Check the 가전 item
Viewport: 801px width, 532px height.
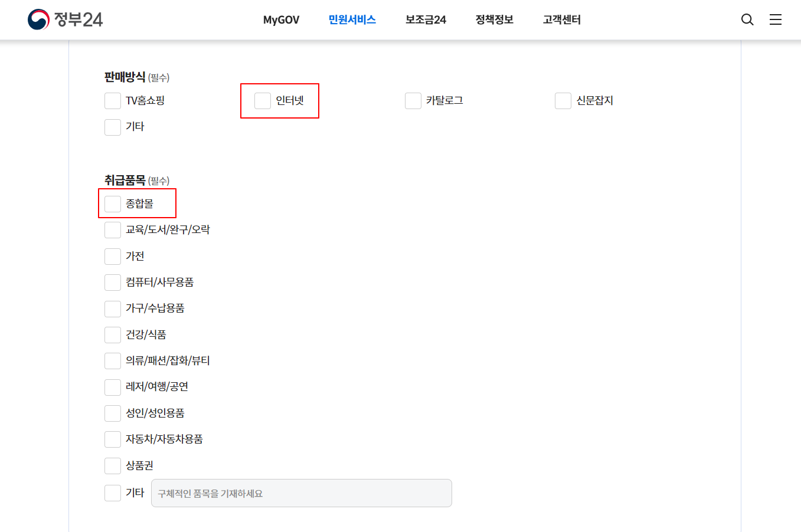tap(113, 257)
